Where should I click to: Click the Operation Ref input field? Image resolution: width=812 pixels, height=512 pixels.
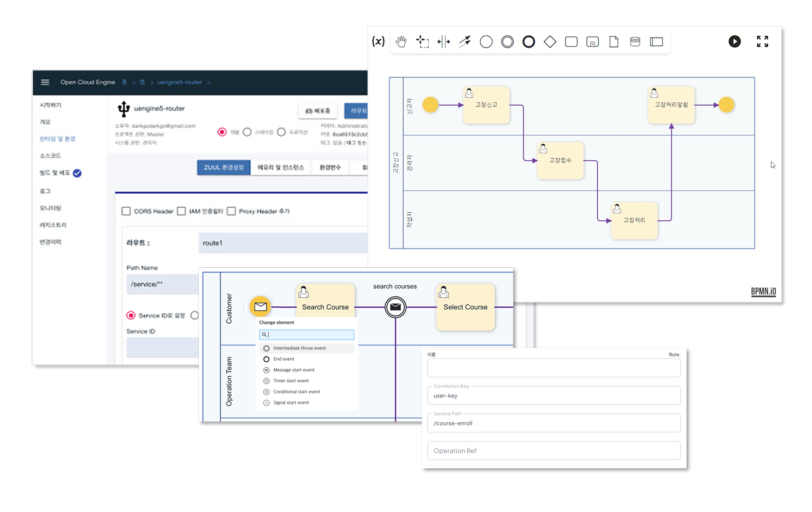[554, 450]
